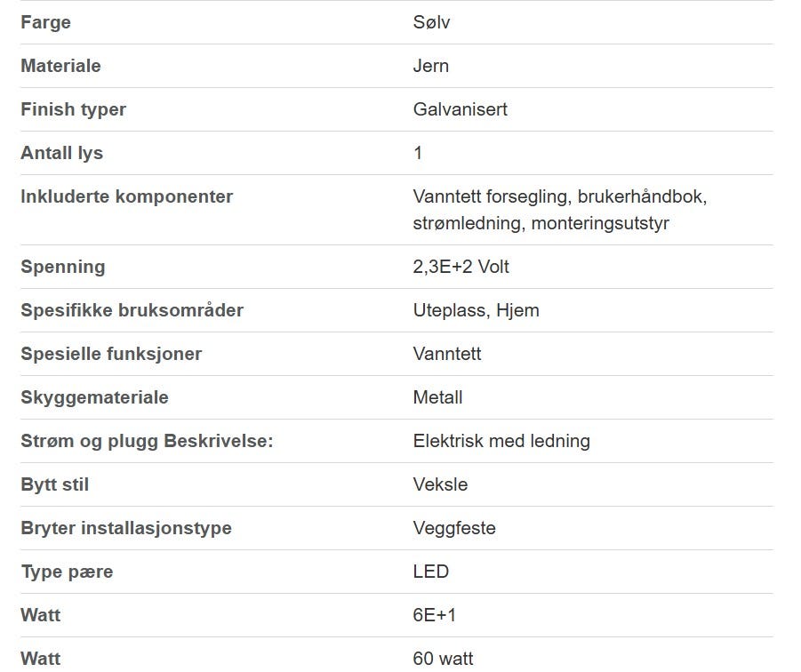Select the Metall shade material value
The image size is (801, 672).
point(437,397)
